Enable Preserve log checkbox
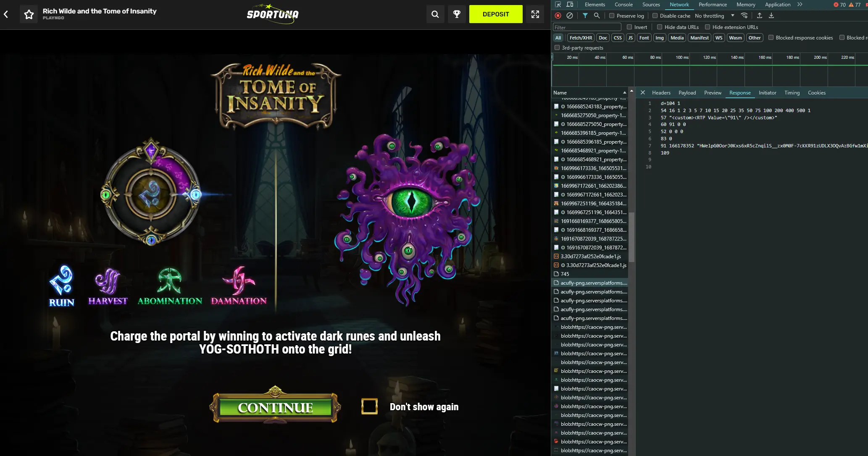Viewport: 868px width, 456px height. pyautogui.click(x=612, y=16)
